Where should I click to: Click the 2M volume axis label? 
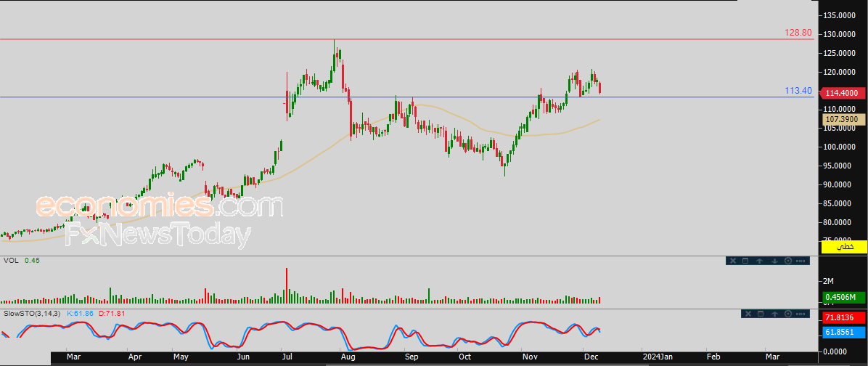830,282
